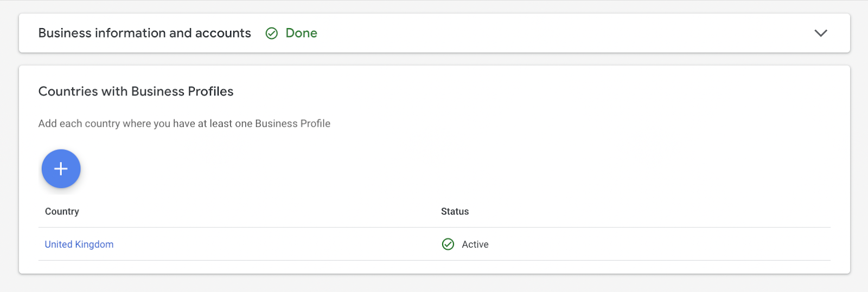Click blank header area between Done and chevron

[542, 33]
